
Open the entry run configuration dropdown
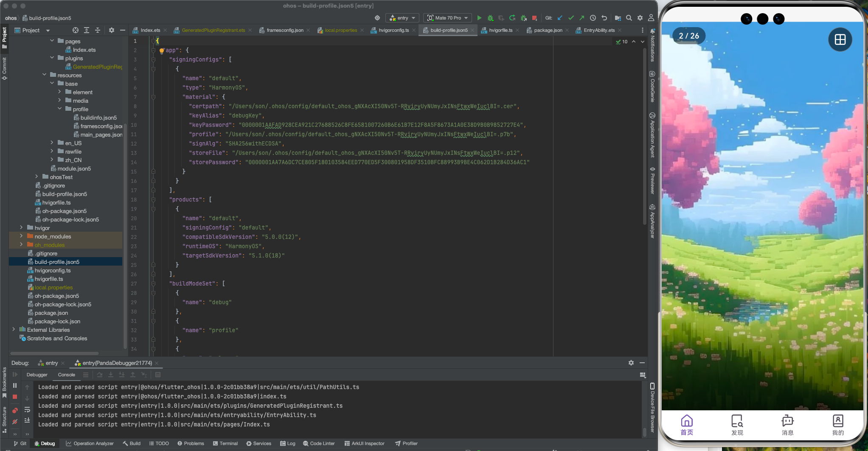[402, 18]
